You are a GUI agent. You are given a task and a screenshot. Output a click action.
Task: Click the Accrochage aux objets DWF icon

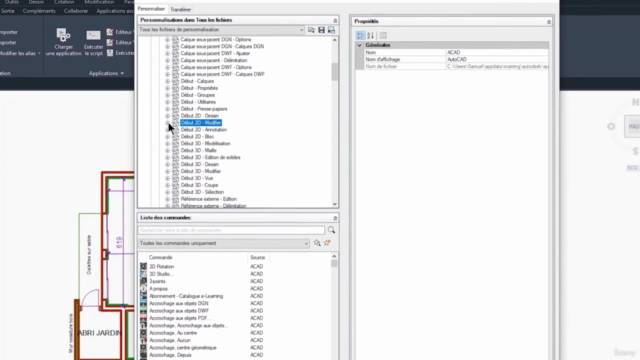[143, 311]
